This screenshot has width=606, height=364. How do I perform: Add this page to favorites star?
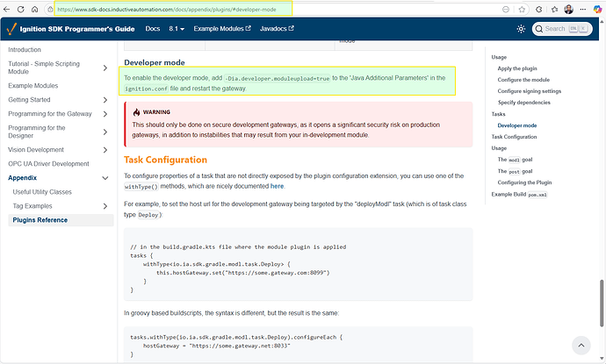pos(522,10)
